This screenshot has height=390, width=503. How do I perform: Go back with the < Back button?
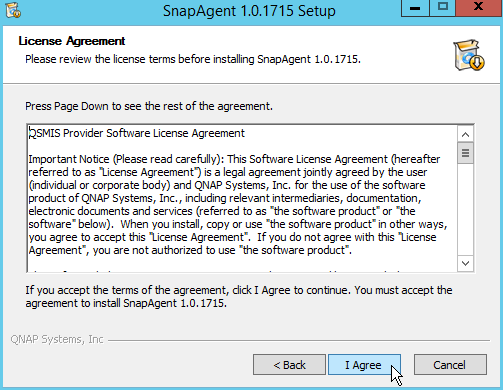289,365
